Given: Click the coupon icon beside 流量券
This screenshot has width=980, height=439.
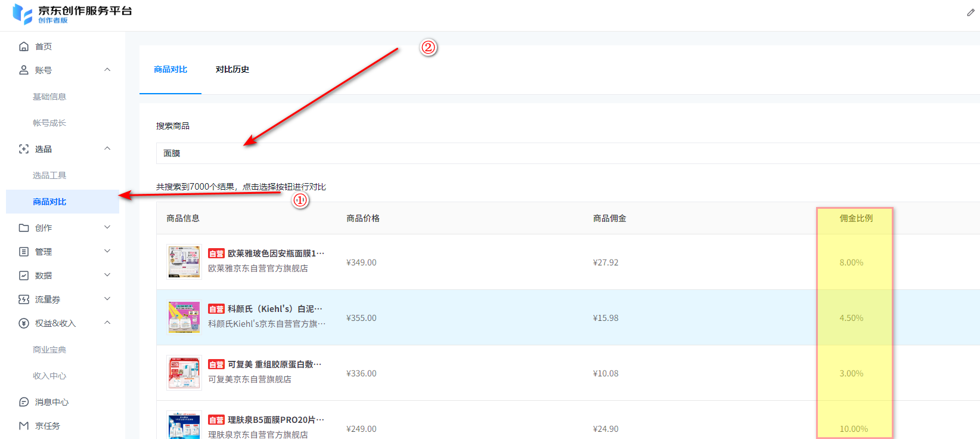Looking at the screenshot, I should pyautogui.click(x=24, y=299).
